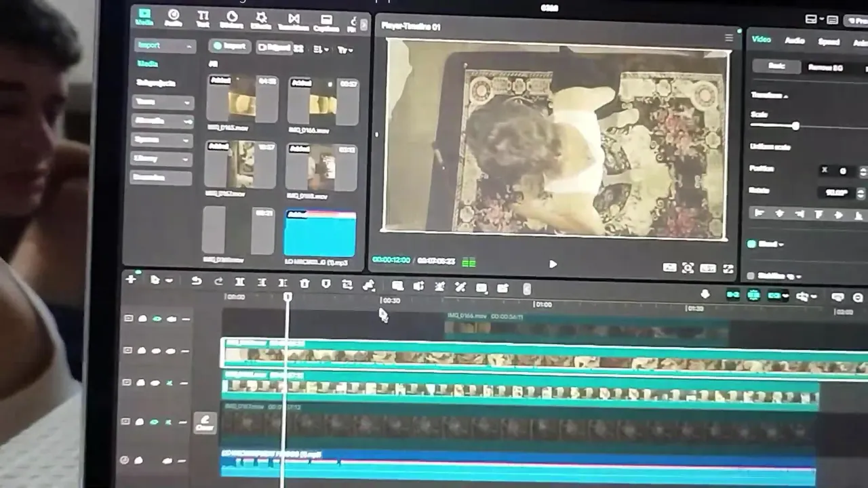This screenshot has width=868, height=488.
Task: Toggle the Blend checkbox
Action: [751, 244]
